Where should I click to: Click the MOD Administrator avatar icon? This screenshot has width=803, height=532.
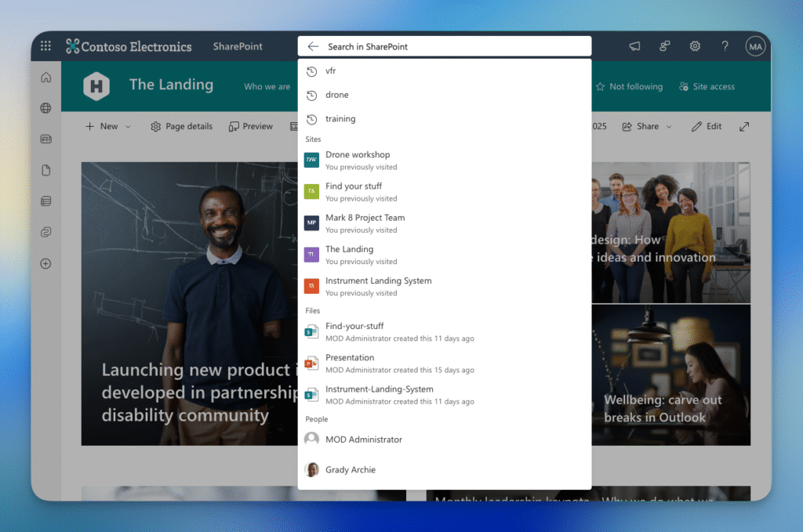[311, 440]
